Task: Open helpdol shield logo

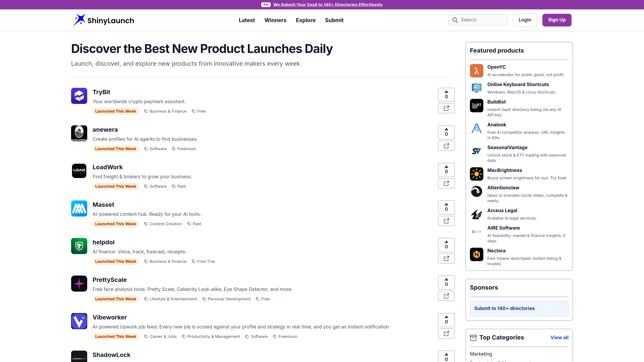Action: click(79, 246)
